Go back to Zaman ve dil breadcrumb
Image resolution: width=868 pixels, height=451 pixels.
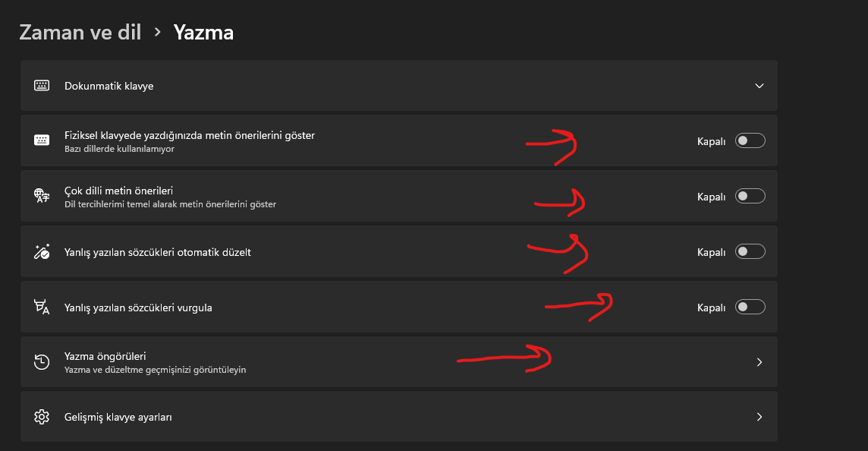80,32
